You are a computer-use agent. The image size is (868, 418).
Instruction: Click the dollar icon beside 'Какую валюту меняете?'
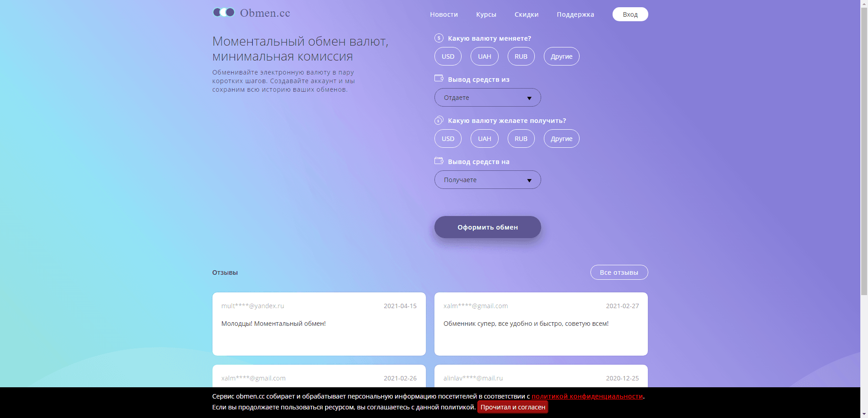click(439, 38)
